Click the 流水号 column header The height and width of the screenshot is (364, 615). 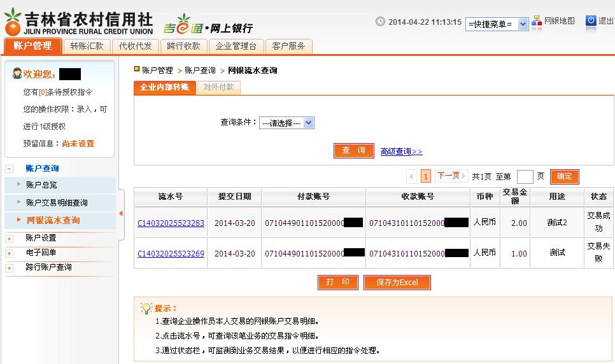tap(171, 197)
